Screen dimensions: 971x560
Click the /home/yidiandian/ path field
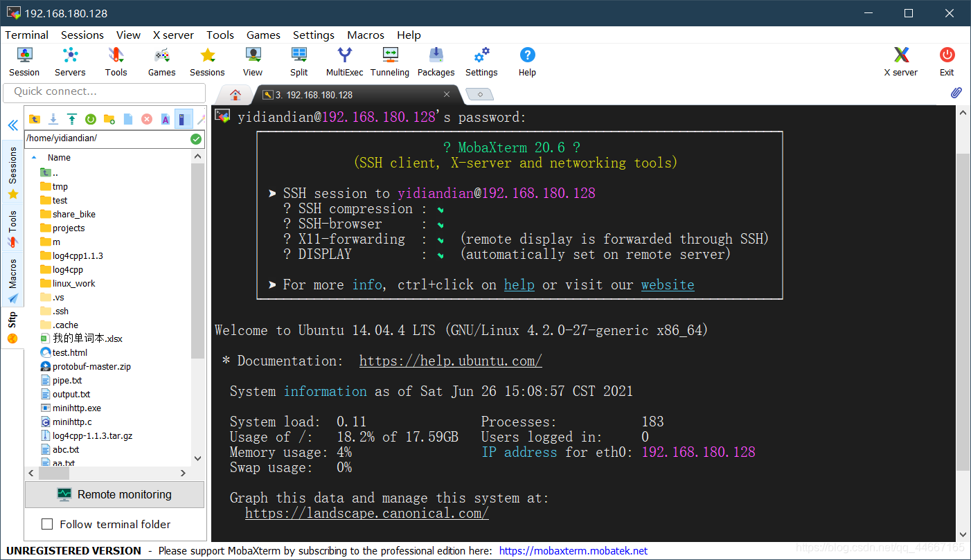[106, 138]
